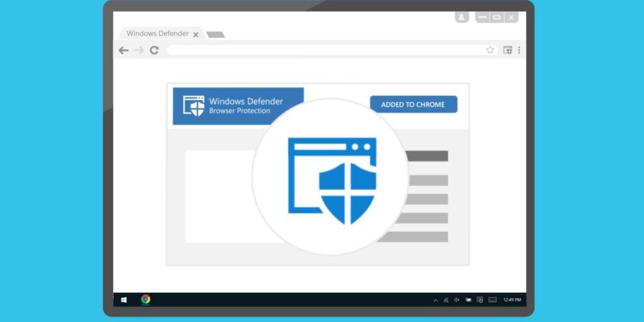Expand hidden system tray icons
Screen dimensions: 644x322
(x=436, y=301)
